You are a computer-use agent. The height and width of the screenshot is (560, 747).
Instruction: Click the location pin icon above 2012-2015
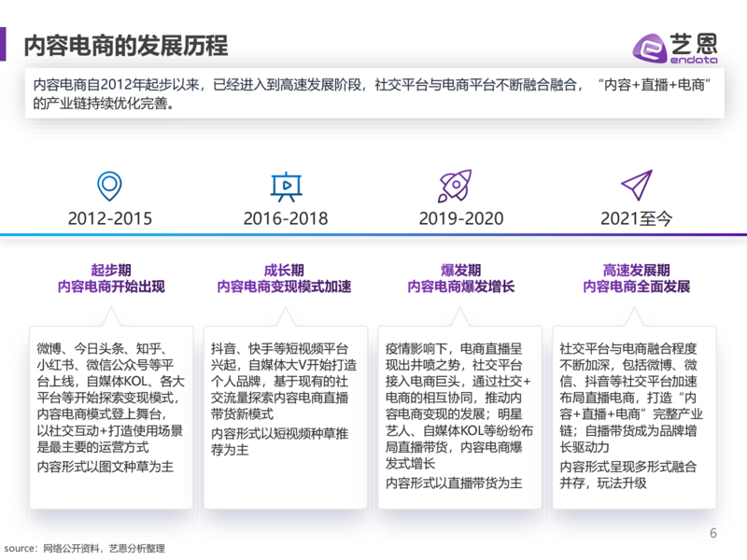(x=109, y=187)
